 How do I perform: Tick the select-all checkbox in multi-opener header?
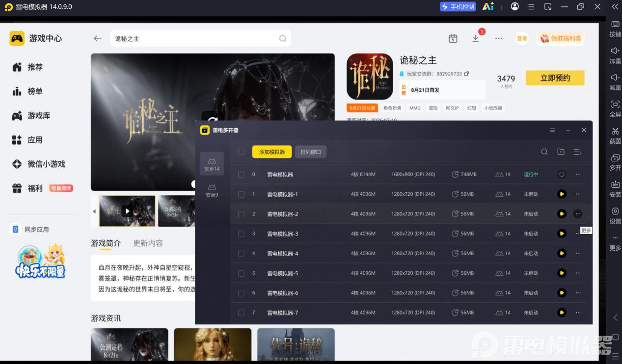click(241, 152)
